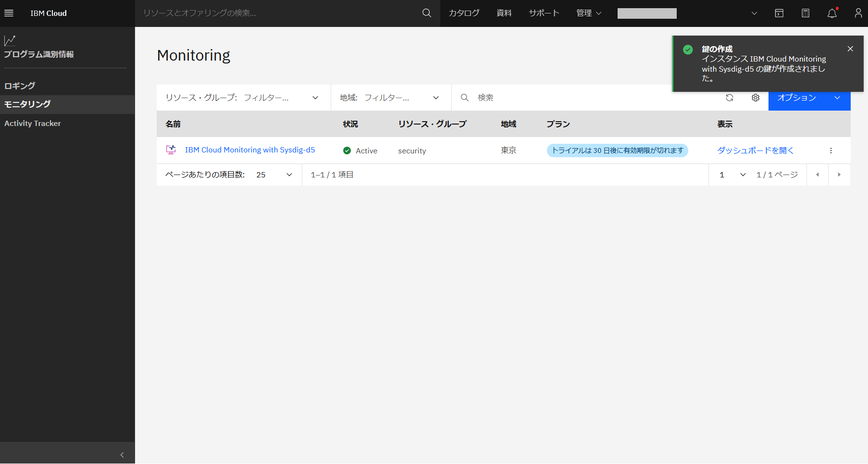Refresh the monitoring instance list
Image resolution: width=868 pixels, height=464 pixels.
click(730, 98)
